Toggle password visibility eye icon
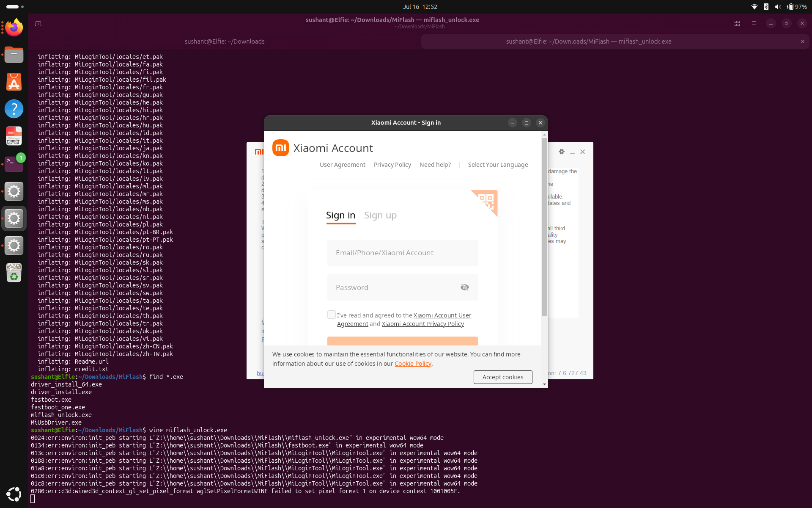812x508 pixels. click(465, 287)
